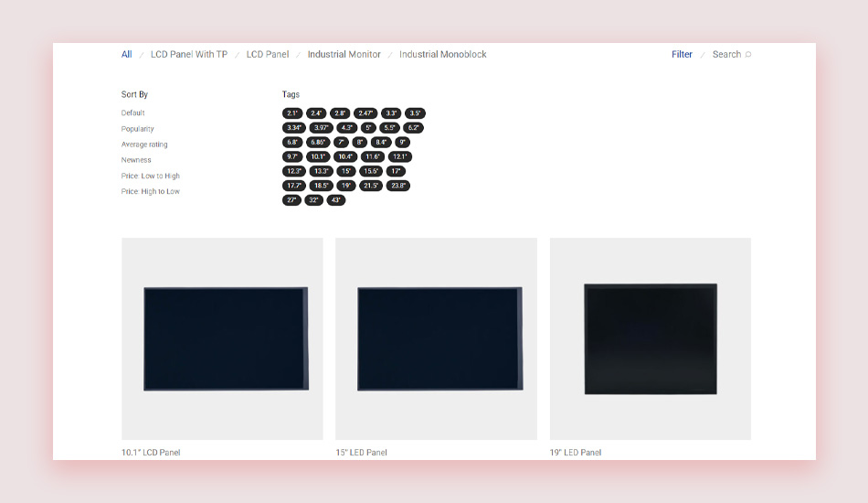Filter by the 15.6" tag
868x503 pixels.
point(371,171)
